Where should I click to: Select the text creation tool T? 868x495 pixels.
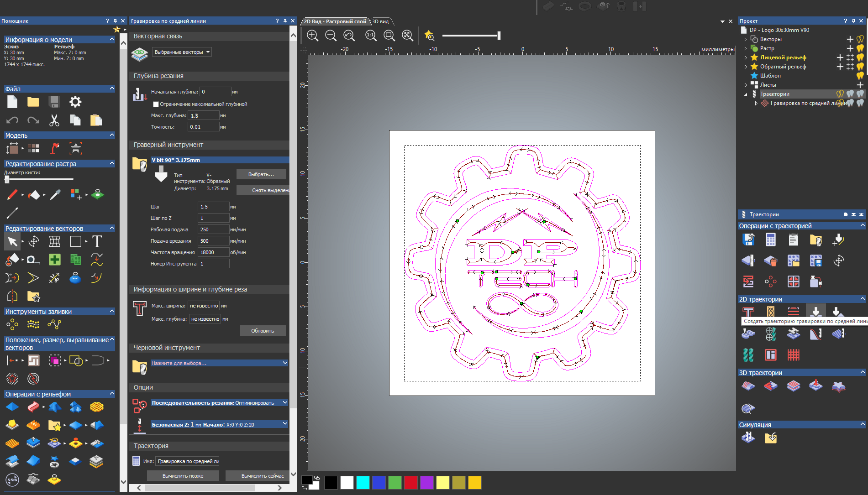pos(97,241)
